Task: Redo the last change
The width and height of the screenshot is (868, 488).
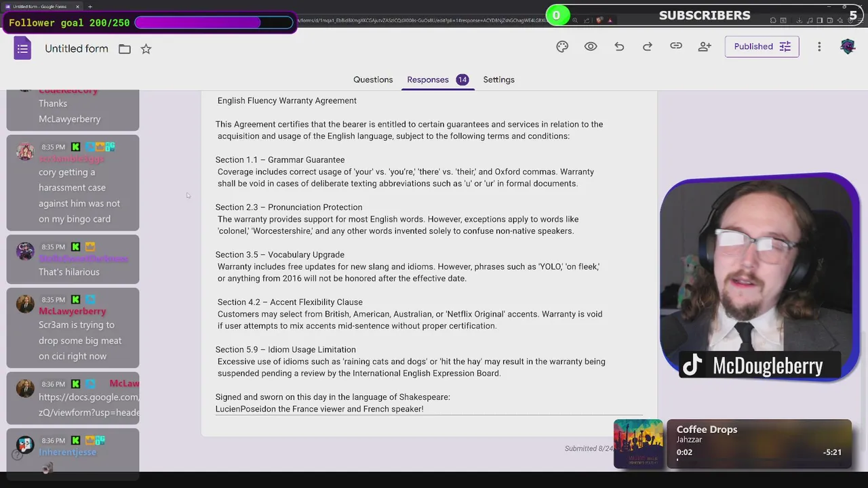Action: pos(648,46)
